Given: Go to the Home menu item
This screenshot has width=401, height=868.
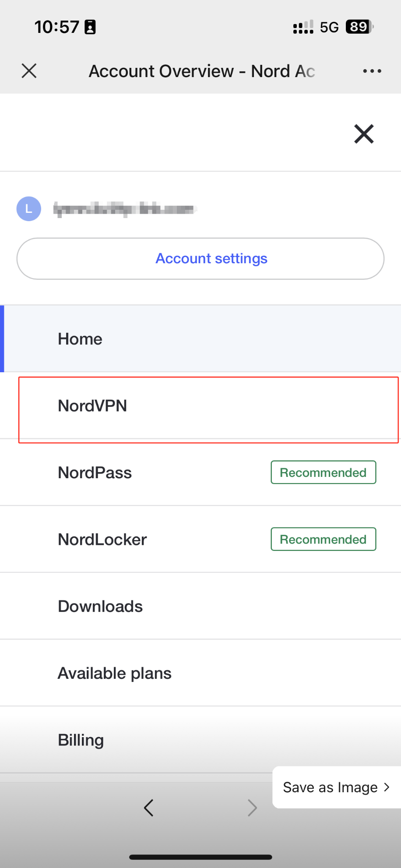Looking at the screenshot, I should 80,339.
